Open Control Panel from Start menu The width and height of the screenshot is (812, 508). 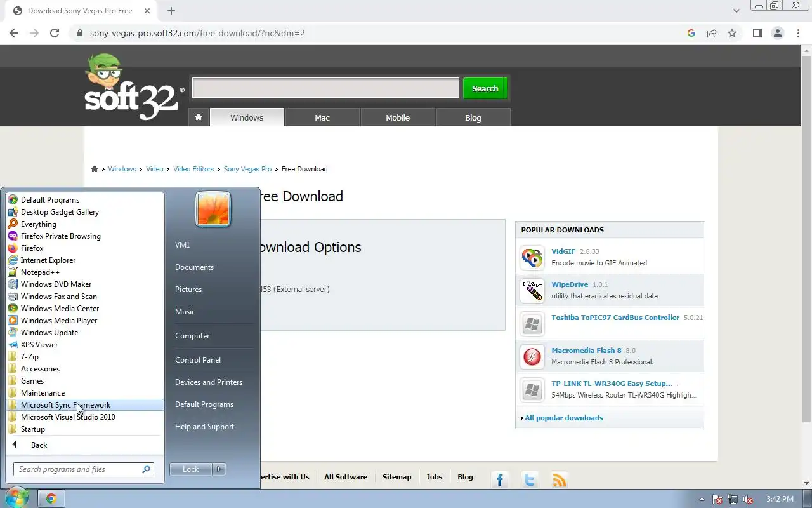198,360
